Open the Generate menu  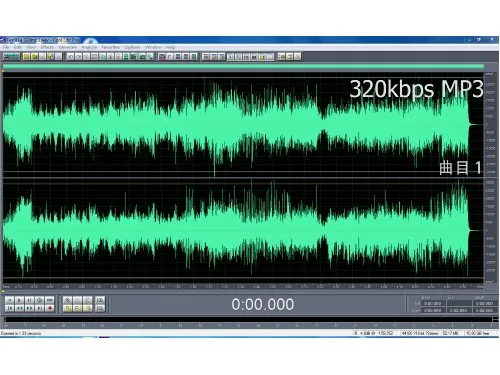tap(67, 47)
